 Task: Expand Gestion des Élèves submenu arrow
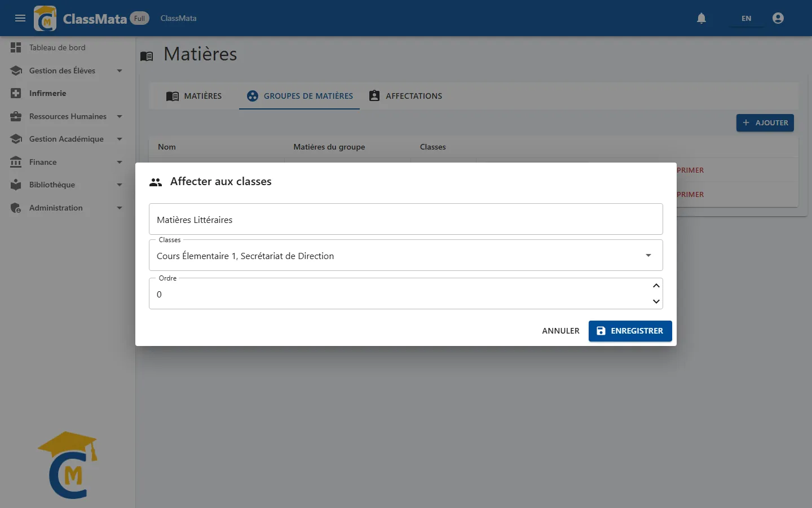(x=120, y=71)
